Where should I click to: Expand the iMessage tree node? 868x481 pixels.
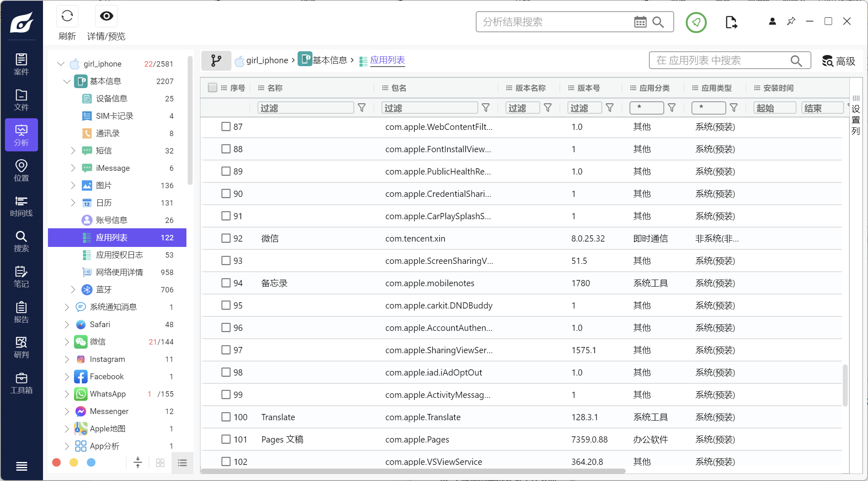73,168
